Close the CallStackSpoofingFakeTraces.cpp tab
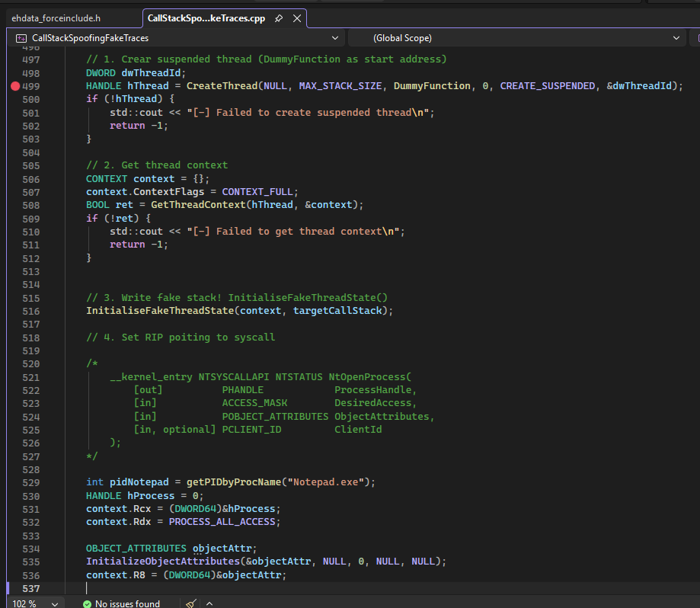The width and height of the screenshot is (700, 608). point(297,18)
